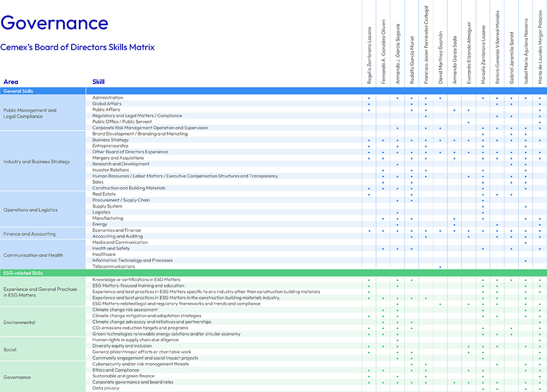
Task: Select the Cemex's Board of Directors Skills Matrix subtitle
Action: tap(78, 47)
